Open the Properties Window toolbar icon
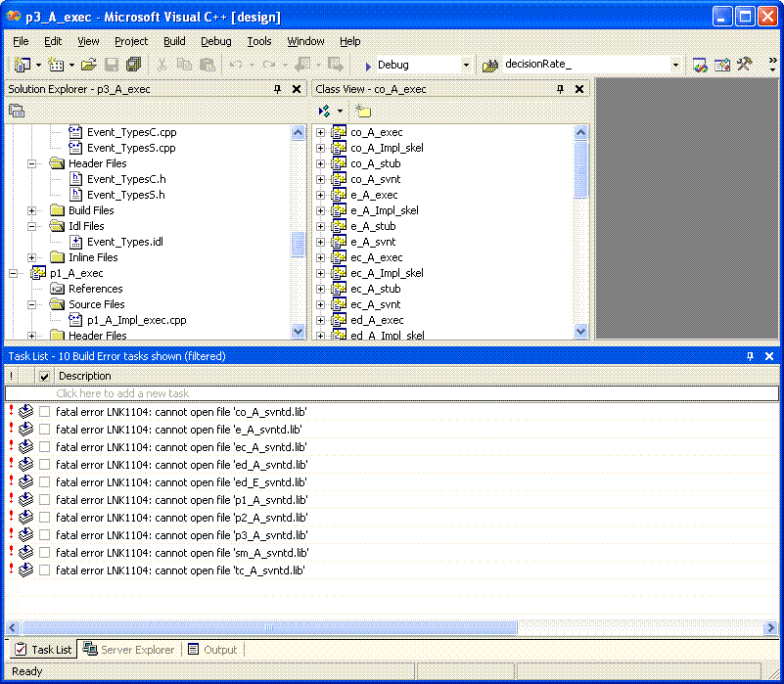 pos(722,65)
